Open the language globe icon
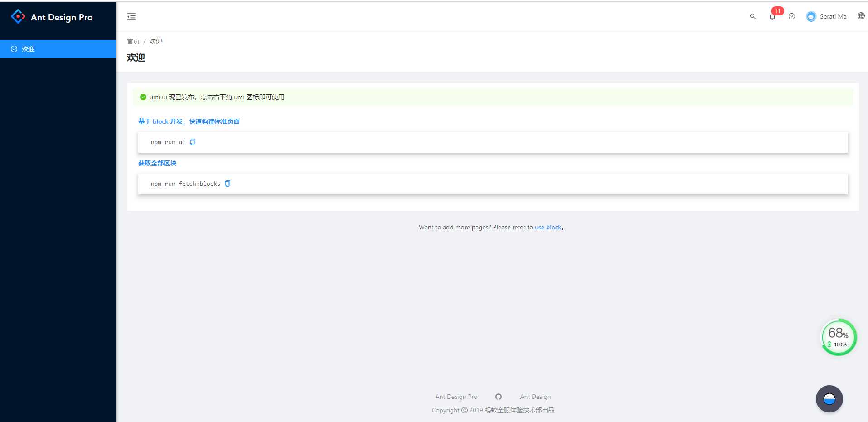 (x=861, y=16)
